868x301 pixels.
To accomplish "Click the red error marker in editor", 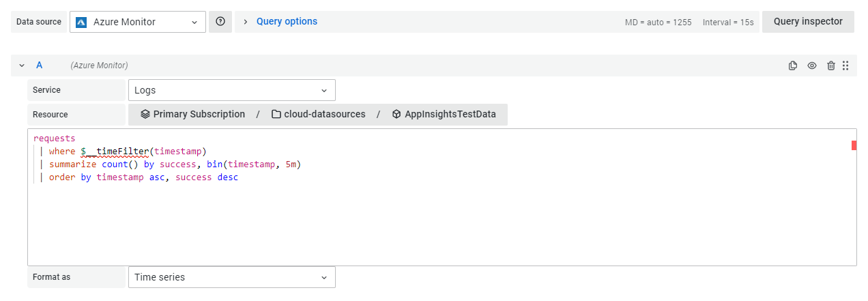I will [x=854, y=145].
